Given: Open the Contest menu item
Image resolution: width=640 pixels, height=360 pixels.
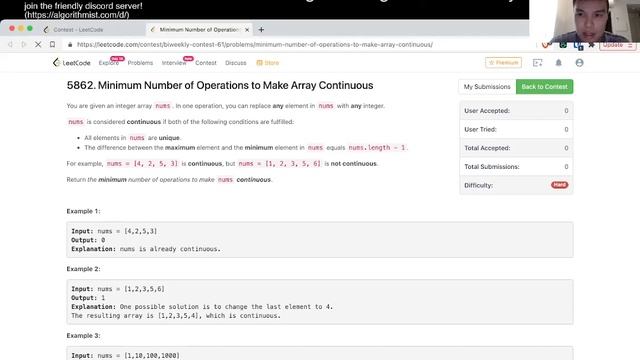Looking at the screenshot, I should pyautogui.click(x=206, y=63).
